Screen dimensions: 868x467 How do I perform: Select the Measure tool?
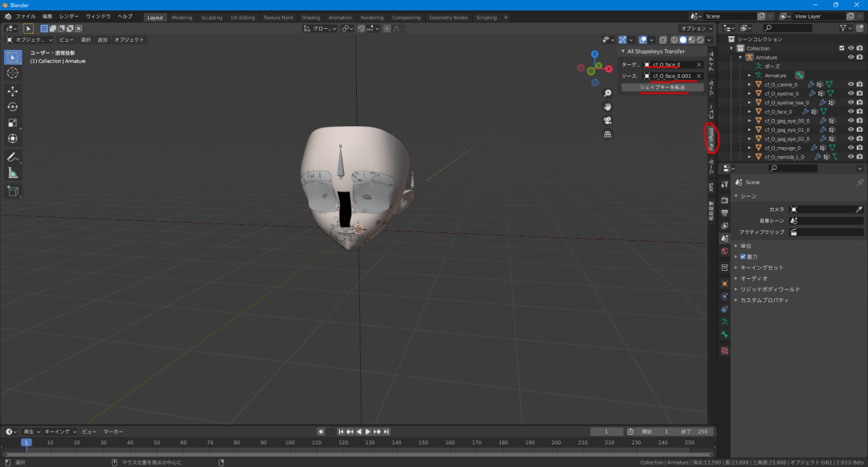point(13,174)
